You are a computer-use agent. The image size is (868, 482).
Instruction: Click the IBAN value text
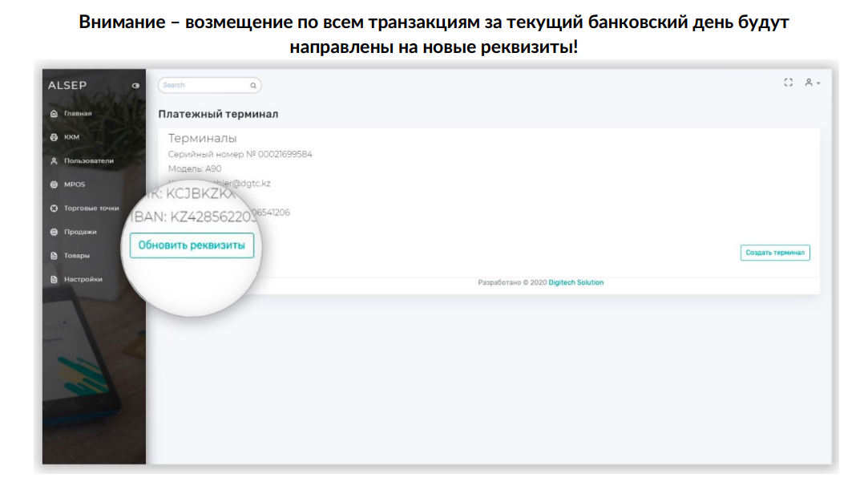(x=212, y=217)
